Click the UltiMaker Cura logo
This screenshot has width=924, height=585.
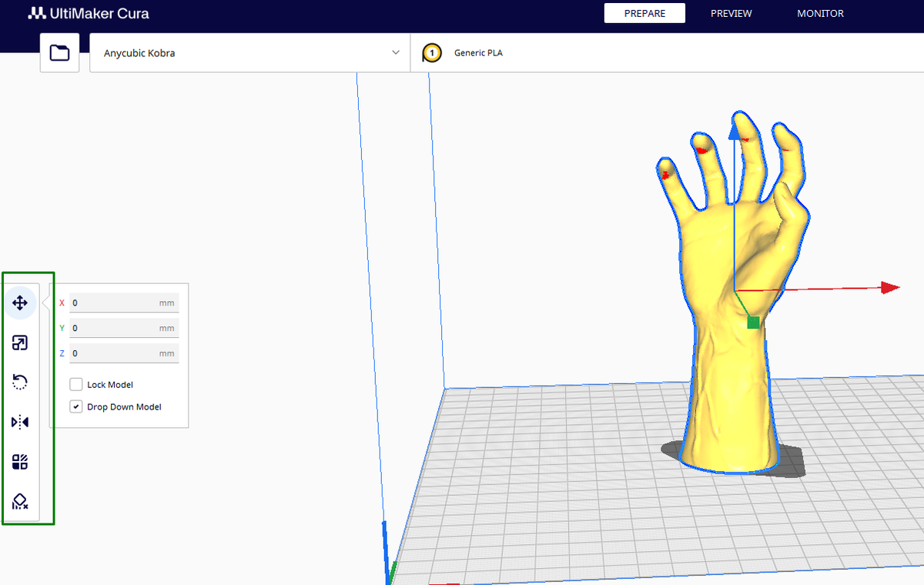point(89,13)
